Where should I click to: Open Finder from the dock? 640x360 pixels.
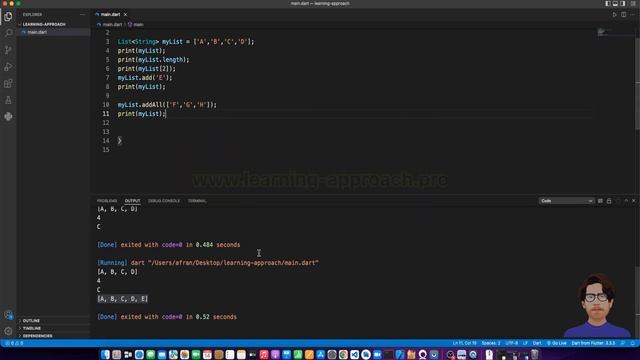105,354
